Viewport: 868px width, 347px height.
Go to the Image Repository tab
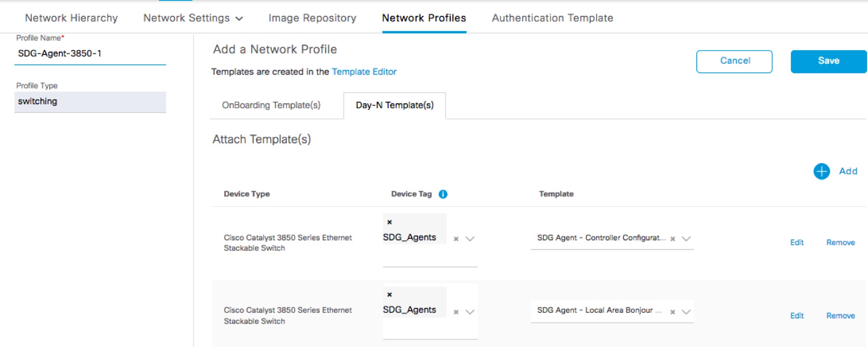pos(312,18)
